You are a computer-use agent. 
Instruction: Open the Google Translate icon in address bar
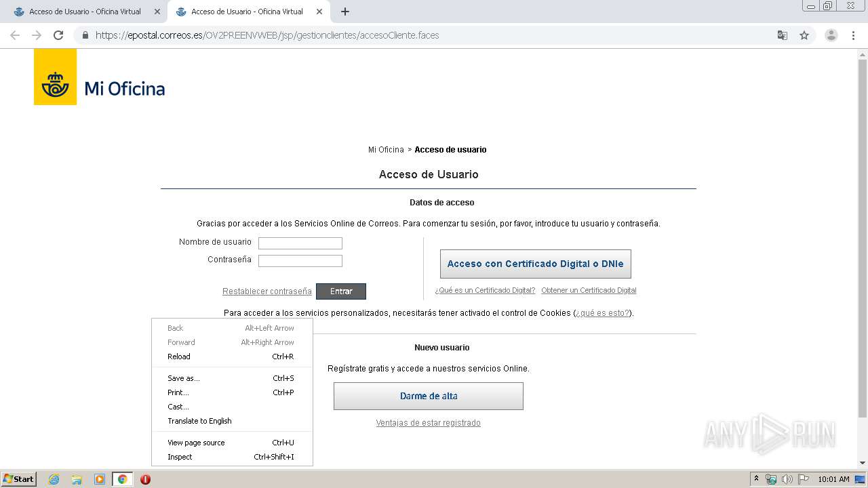(782, 35)
